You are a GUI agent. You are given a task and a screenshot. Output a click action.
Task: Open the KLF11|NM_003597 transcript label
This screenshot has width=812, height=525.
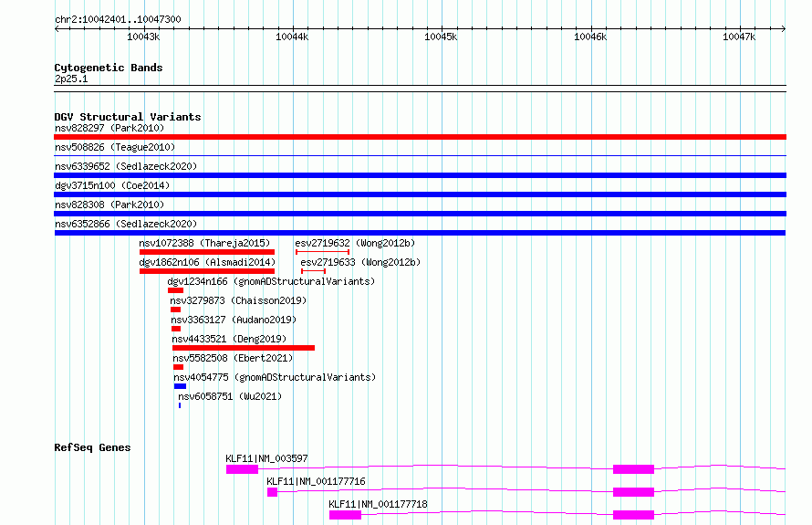266,458
